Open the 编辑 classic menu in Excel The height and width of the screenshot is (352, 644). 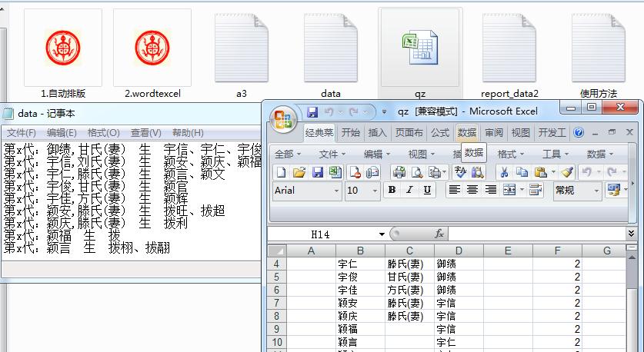click(376, 154)
